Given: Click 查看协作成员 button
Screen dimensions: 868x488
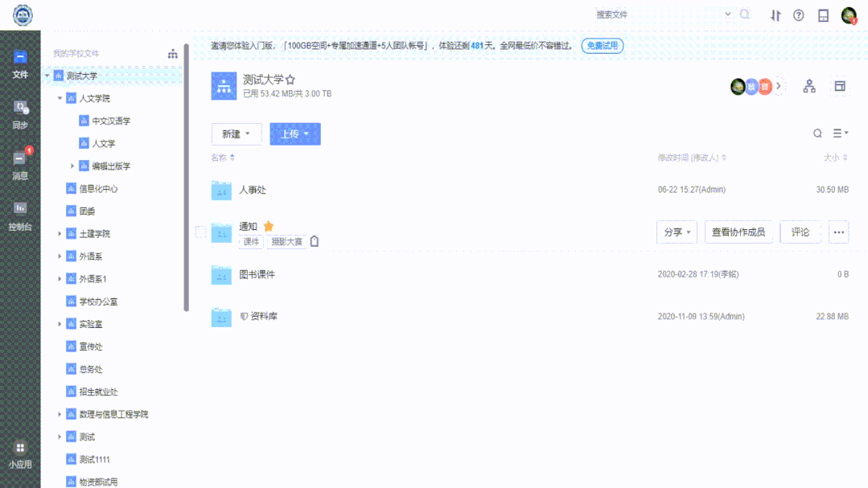Looking at the screenshot, I should 738,232.
